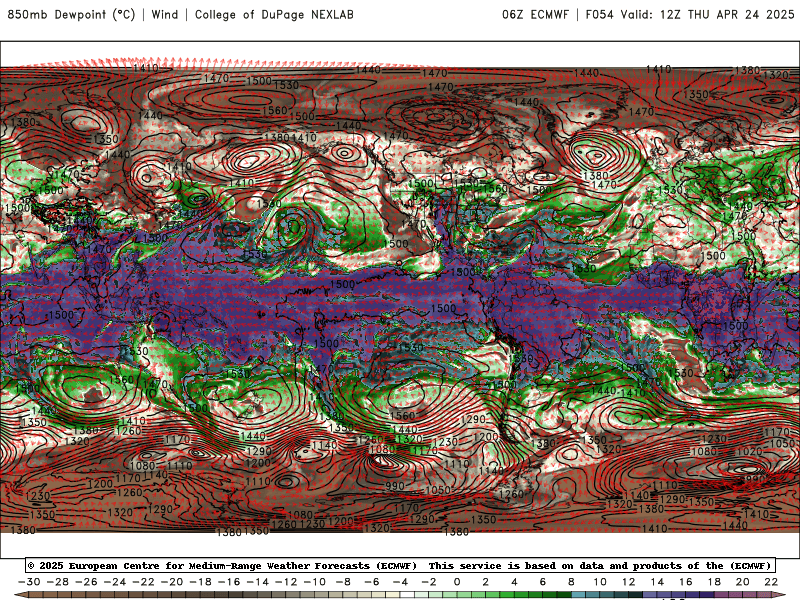Click 'This service is based on data' text
This screenshot has width=800, height=600.
pos(514,566)
